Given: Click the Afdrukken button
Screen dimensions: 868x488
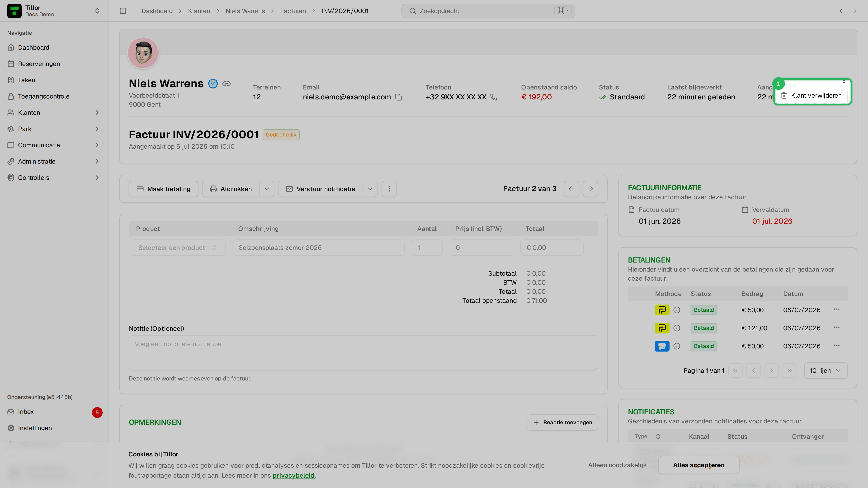Looking at the screenshot, I should (231, 189).
